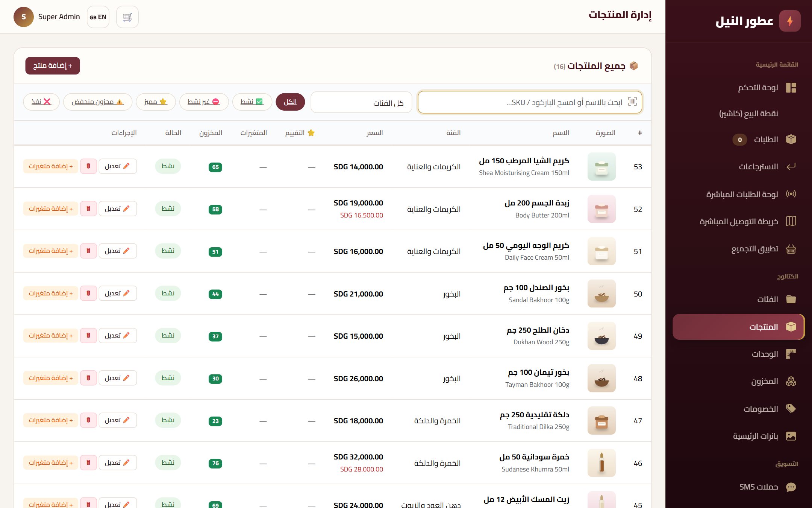This screenshot has height=508, width=812.
Task: Select المنتجات products in sidebar
Action: click(x=738, y=327)
